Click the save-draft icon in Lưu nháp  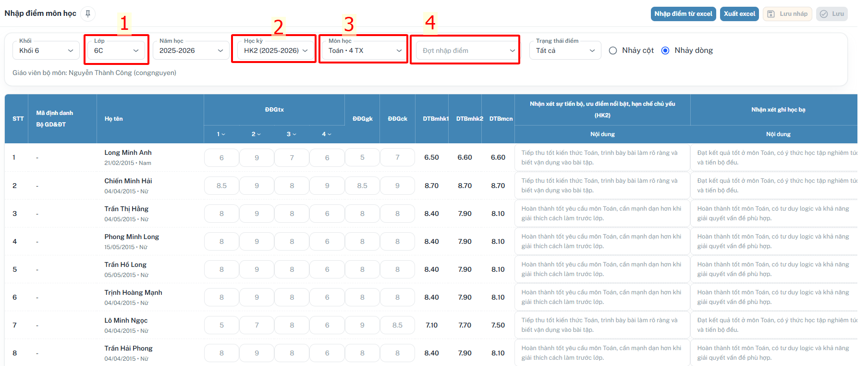(x=771, y=14)
